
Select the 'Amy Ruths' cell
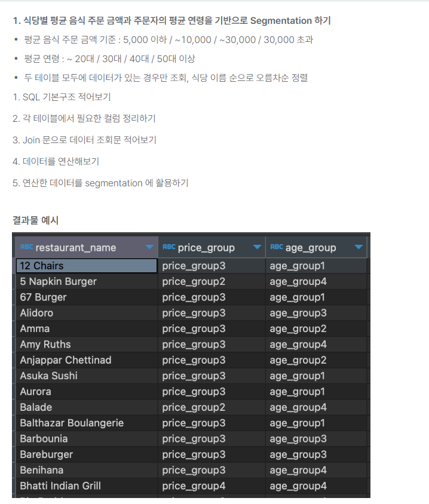point(87,345)
